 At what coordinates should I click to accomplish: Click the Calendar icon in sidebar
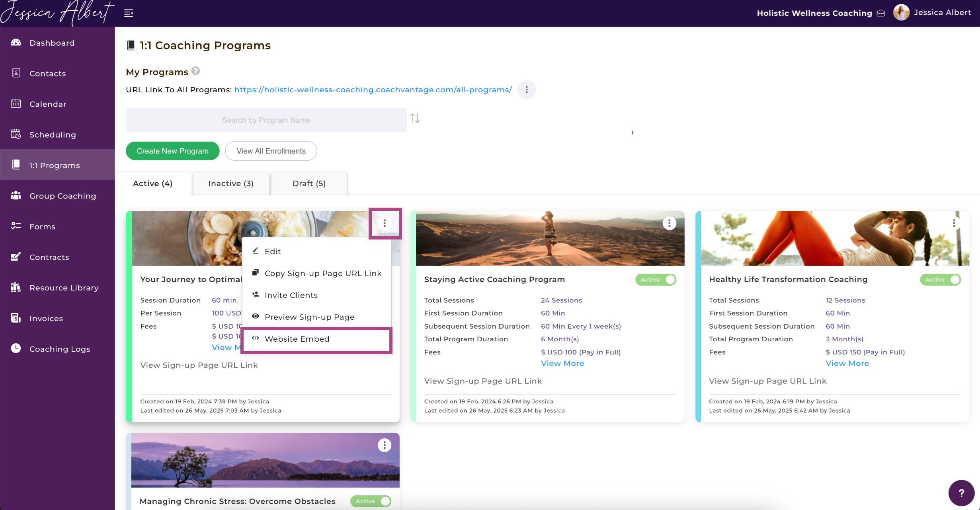click(16, 103)
